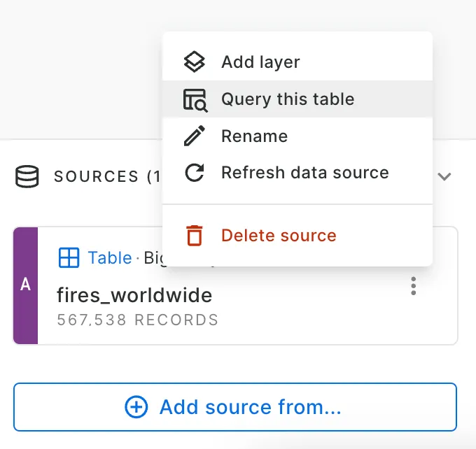Click the purple "A" source color tag
The width and height of the screenshot is (476, 449).
[25, 285]
